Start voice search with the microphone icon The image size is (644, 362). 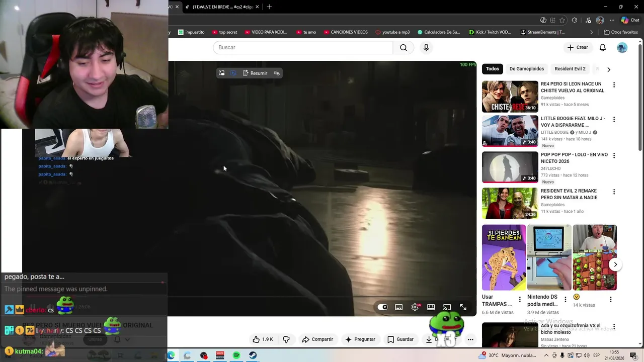[x=426, y=47]
